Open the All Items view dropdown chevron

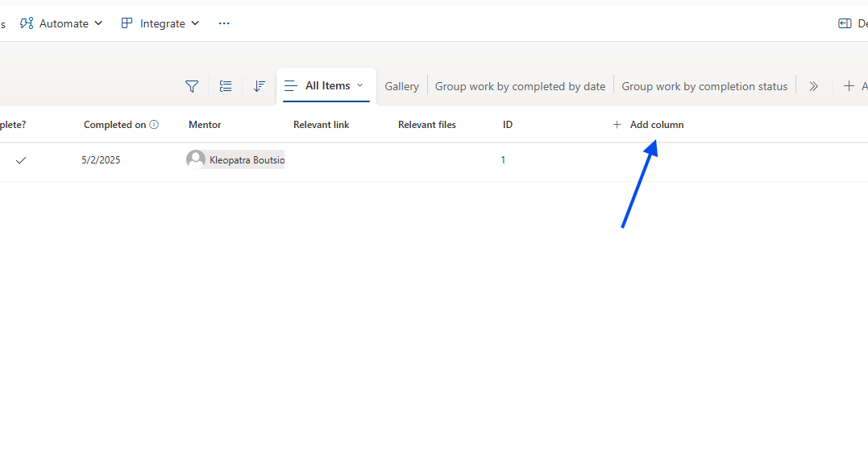click(x=359, y=85)
